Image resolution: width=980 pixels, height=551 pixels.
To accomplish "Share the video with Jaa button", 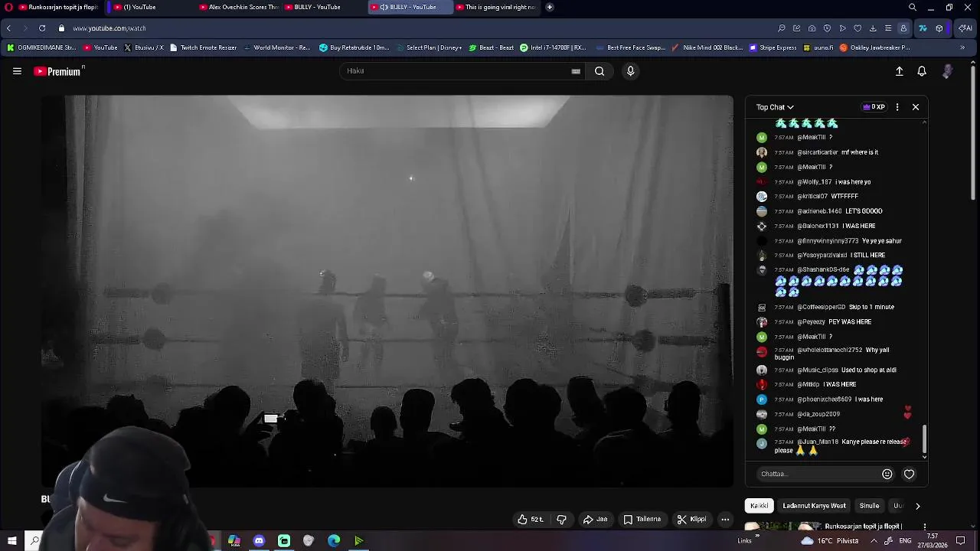I will (596, 519).
